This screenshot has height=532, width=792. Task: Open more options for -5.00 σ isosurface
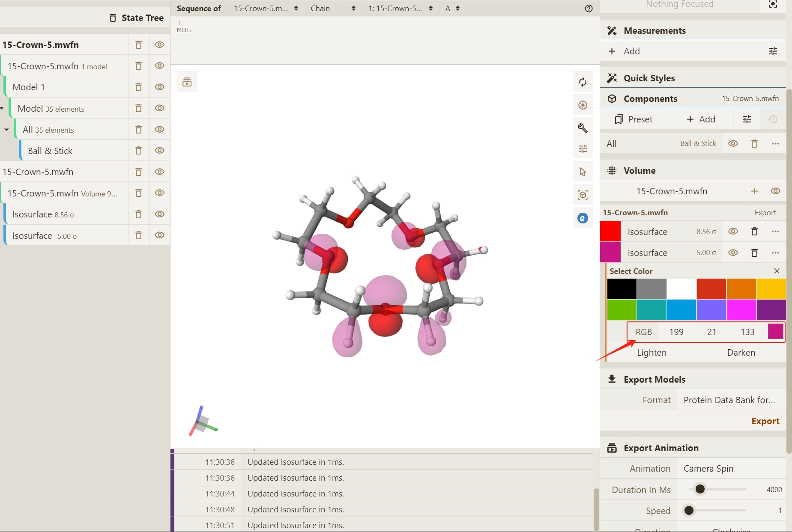click(x=775, y=253)
